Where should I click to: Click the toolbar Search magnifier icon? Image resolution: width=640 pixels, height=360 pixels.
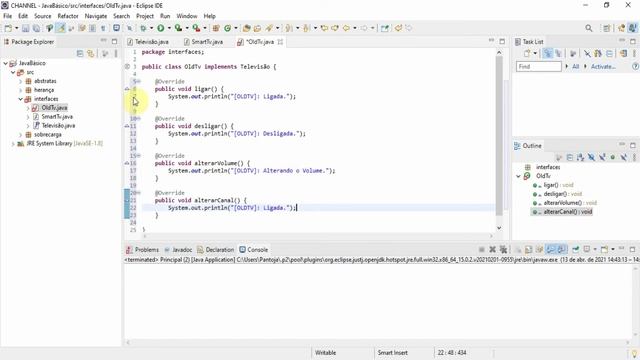coord(589,28)
